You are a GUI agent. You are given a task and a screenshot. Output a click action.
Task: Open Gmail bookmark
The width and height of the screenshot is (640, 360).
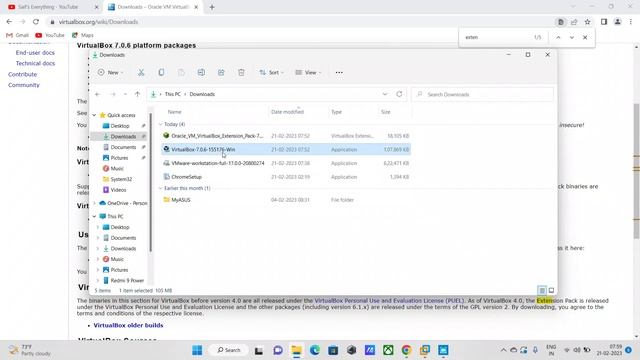click(18, 35)
